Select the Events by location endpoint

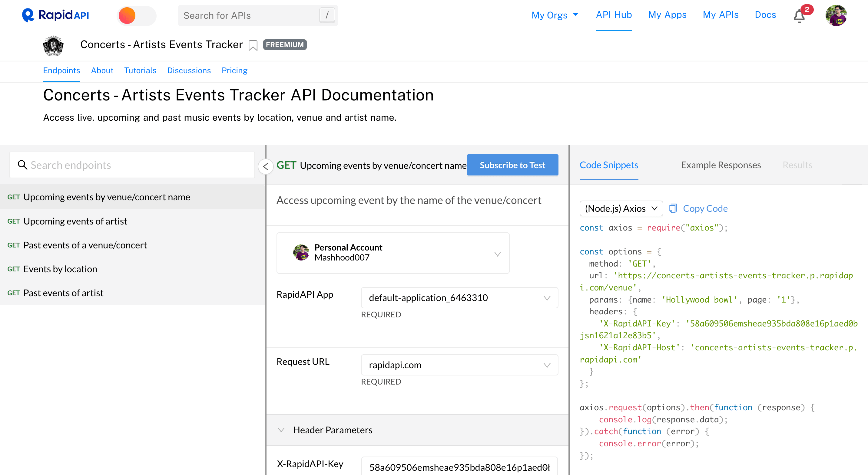132,269
